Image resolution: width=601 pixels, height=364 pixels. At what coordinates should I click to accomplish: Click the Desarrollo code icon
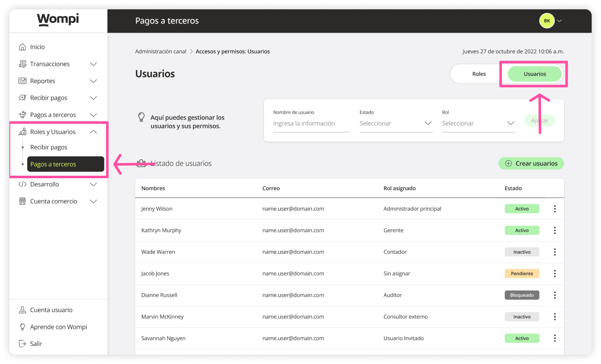(x=23, y=184)
